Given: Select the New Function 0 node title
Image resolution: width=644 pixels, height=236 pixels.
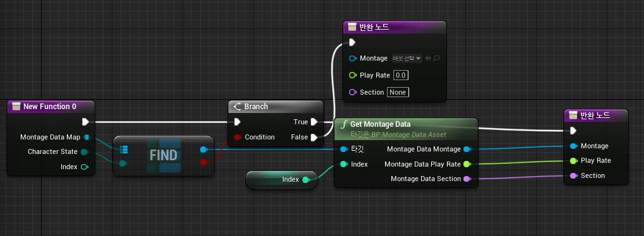Looking at the screenshot, I should tap(50, 106).
